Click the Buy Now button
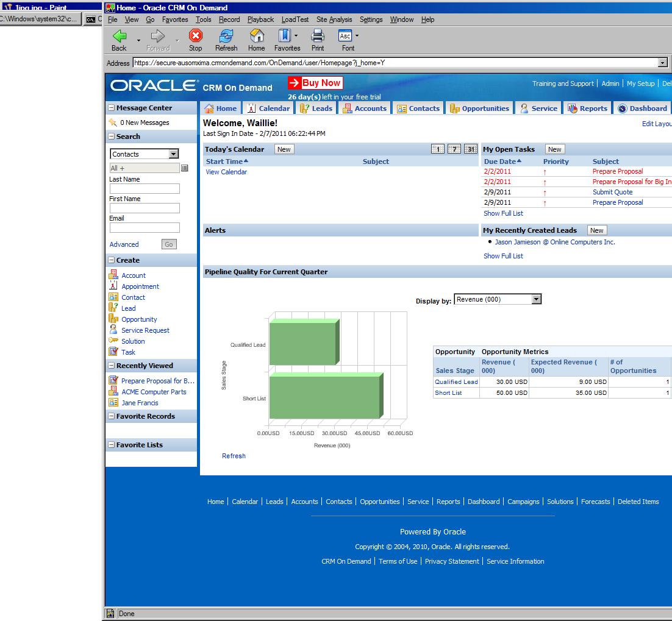Viewport: 672px width, 621px height. (315, 83)
